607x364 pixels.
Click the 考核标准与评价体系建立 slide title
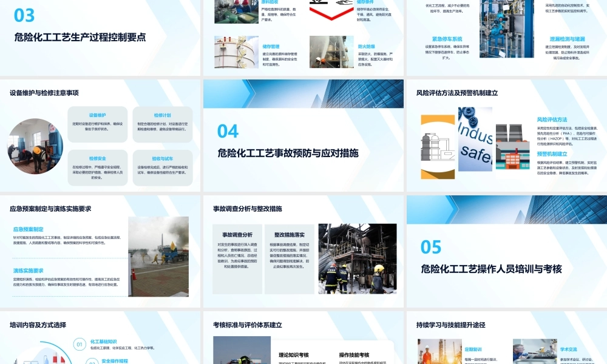click(248, 325)
